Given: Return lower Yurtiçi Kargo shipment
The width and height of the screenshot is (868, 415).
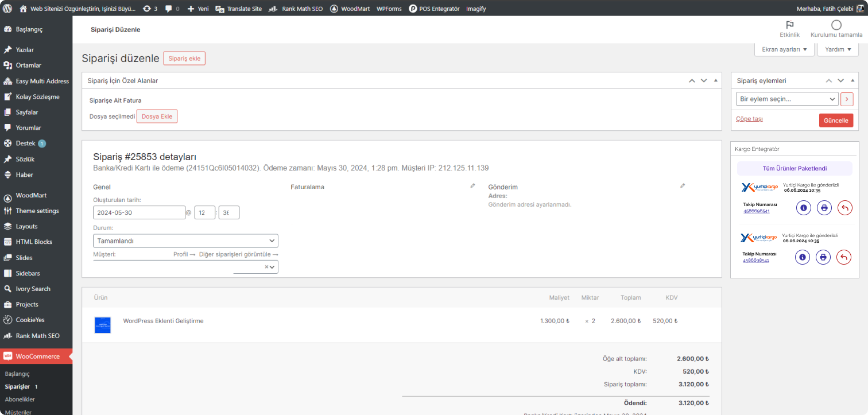Looking at the screenshot, I should coord(844,257).
